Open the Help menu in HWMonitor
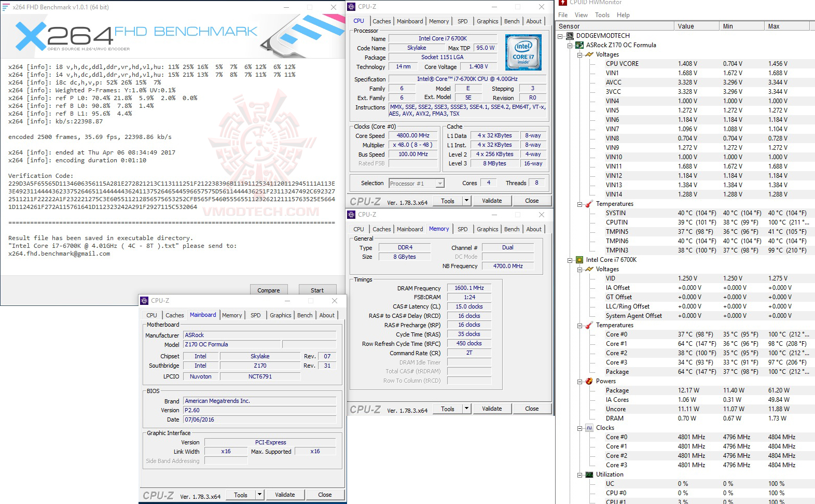Screen dimensions: 815x504 [623, 15]
